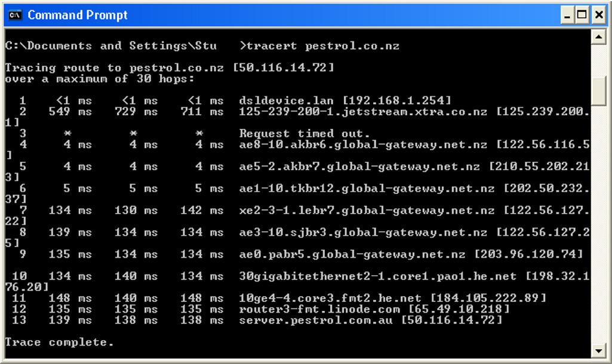Click the scrollbar up arrow
The height and width of the screenshot is (364, 612).
(598, 36)
